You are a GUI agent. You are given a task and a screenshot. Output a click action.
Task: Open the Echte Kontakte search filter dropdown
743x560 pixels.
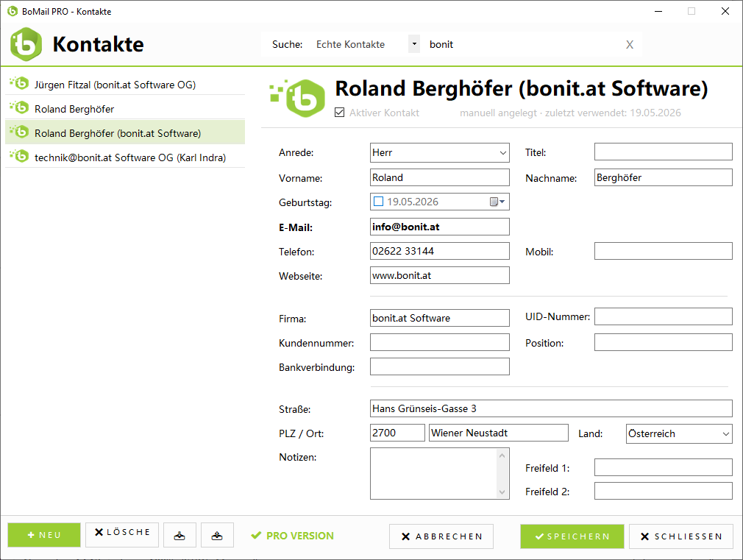[414, 44]
